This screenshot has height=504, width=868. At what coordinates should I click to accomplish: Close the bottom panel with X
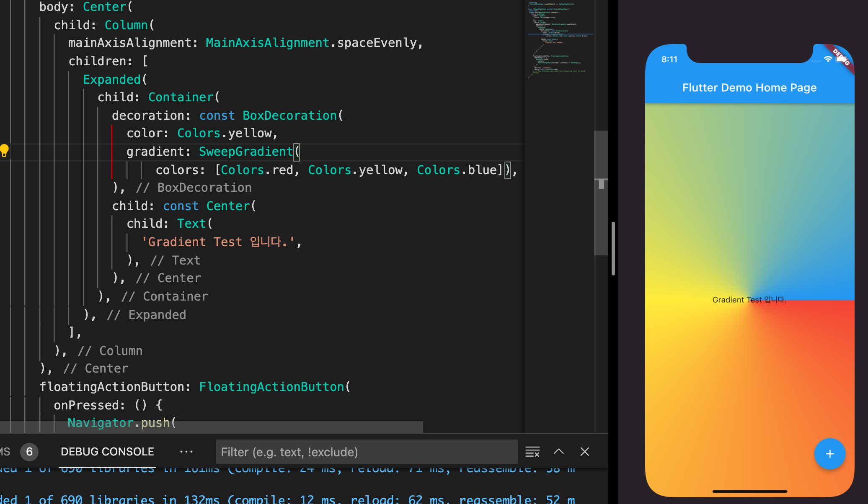point(585,452)
